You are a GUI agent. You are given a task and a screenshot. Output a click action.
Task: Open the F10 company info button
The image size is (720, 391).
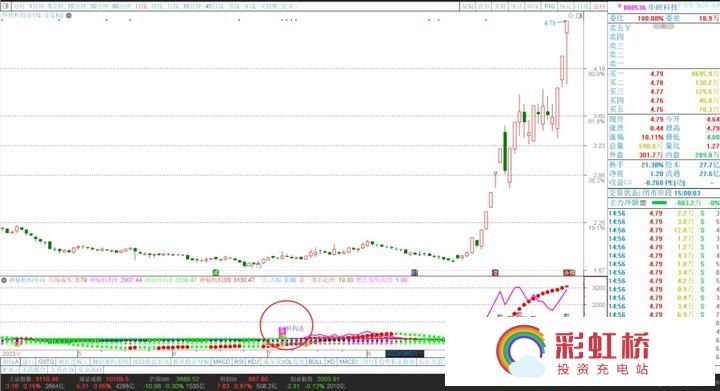pos(550,6)
